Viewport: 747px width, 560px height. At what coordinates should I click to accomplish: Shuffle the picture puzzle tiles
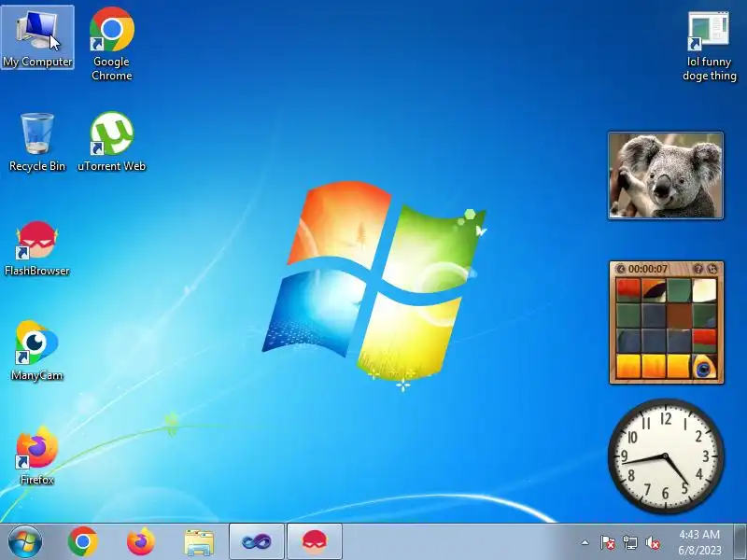tap(712, 269)
